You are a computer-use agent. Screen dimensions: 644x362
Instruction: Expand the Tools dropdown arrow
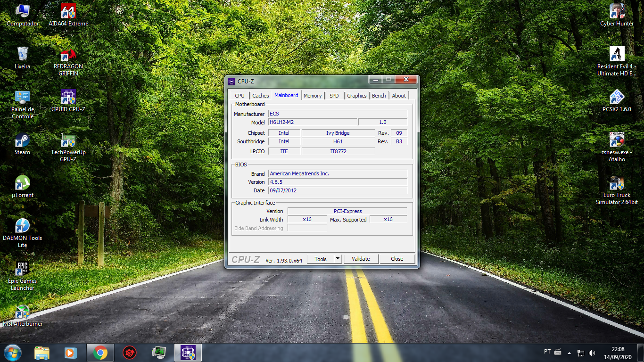coord(338,259)
